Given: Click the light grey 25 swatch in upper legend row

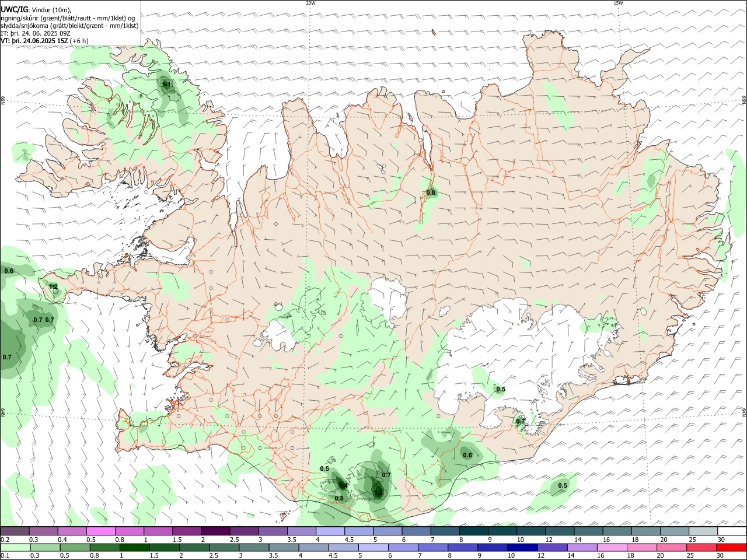Looking at the screenshot, I should click(x=703, y=531).
